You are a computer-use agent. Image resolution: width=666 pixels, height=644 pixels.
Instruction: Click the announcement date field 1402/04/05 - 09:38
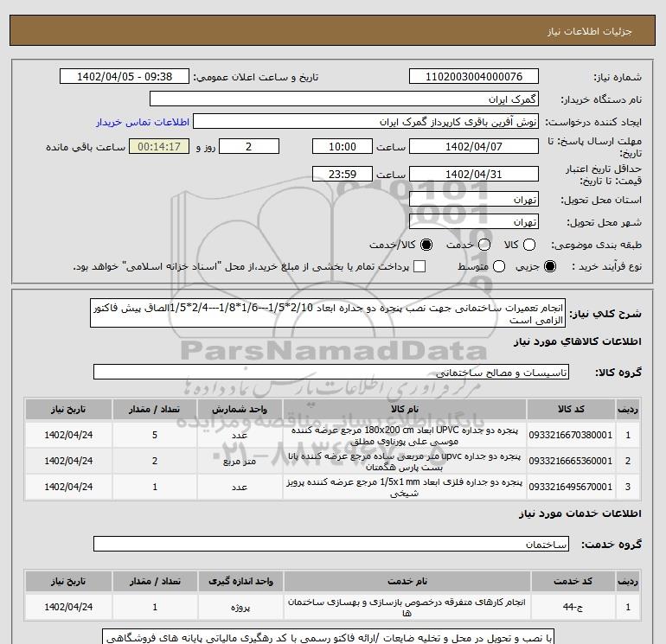[x=125, y=76]
